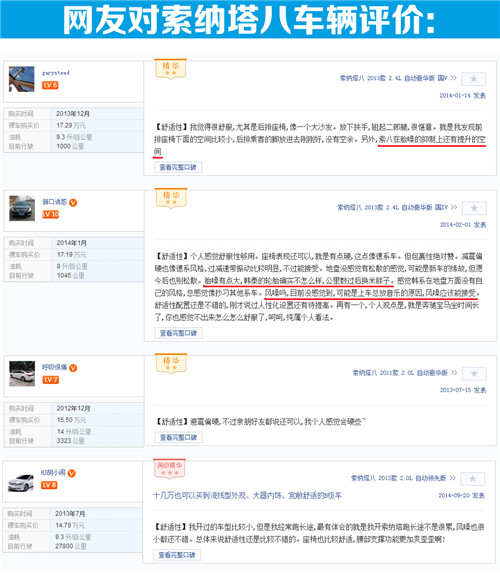The image size is (500, 577).
Task: Click the star icon on the 2014-02-01 review
Action: pos(474,208)
